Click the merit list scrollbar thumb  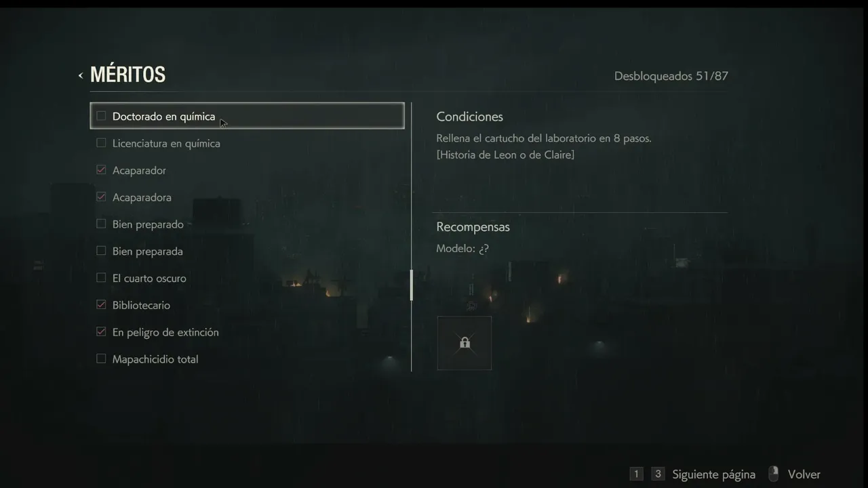(412, 285)
